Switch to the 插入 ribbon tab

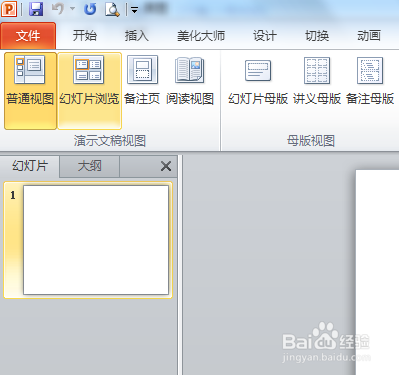point(136,36)
